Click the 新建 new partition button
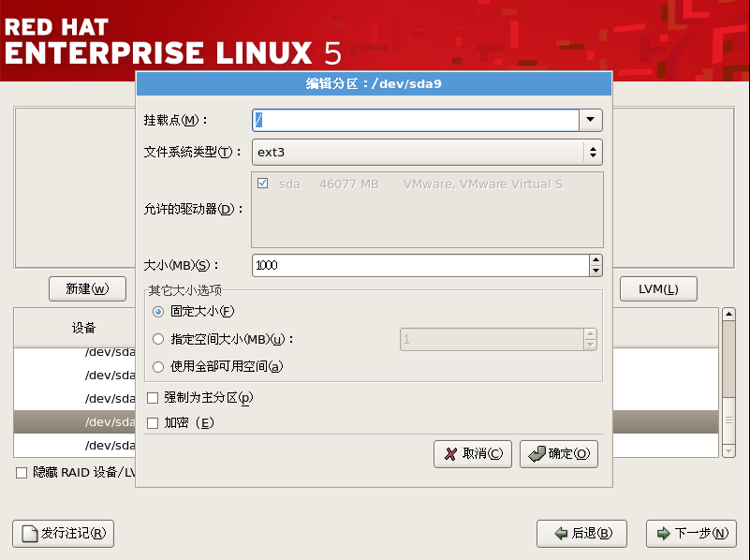This screenshot has width=750, height=560. pos(87,288)
